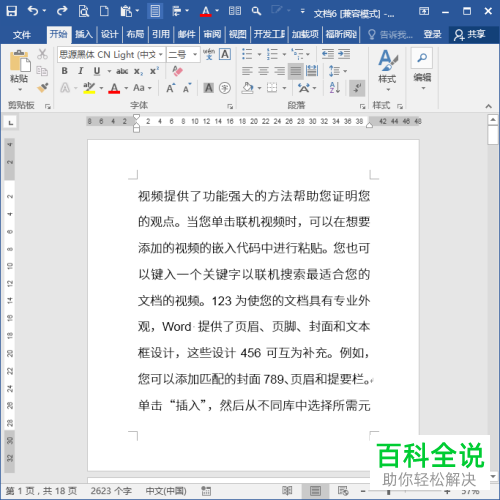
Task: Switch to the 插入 tab
Action: click(84, 34)
